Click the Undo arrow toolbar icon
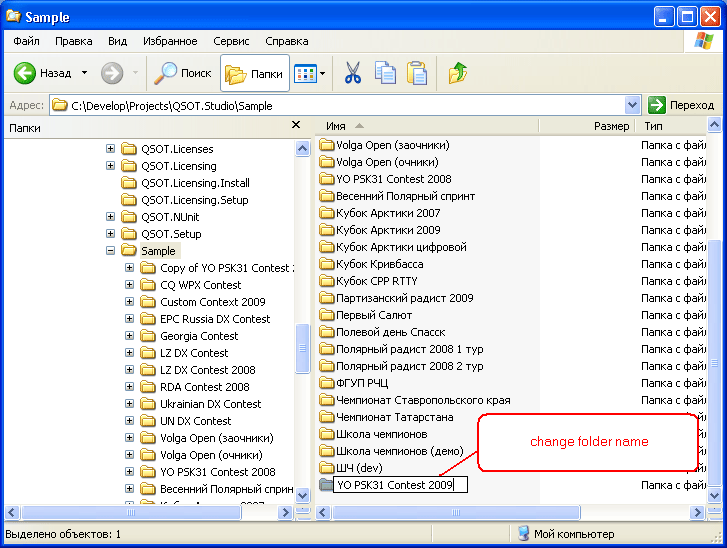The image size is (727, 548). [x=458, y=73]
